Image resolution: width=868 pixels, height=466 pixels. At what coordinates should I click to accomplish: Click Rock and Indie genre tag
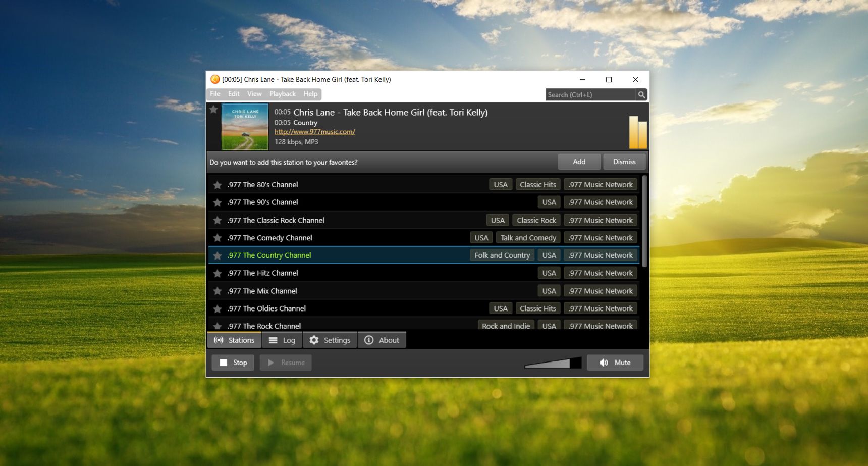coord(506,326)
